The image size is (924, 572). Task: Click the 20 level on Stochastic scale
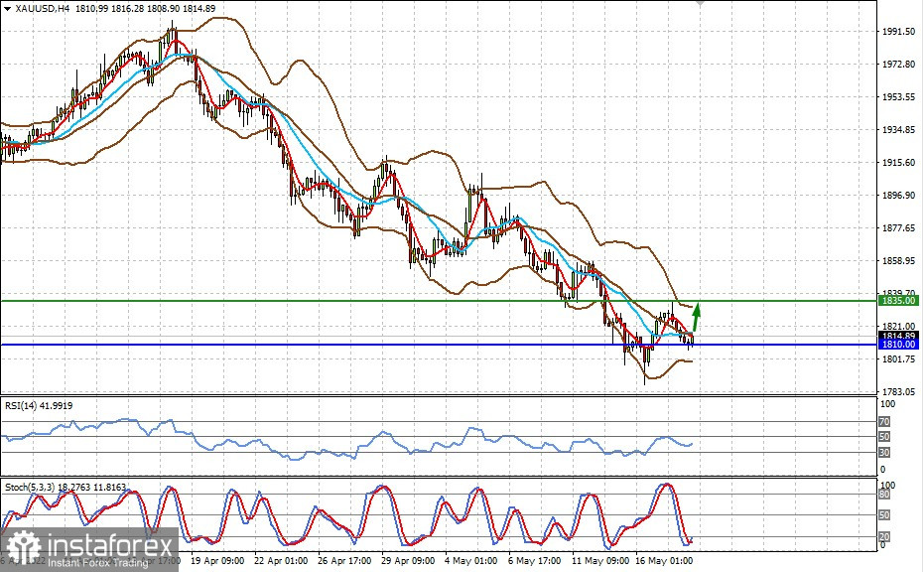tap(884, 536)
